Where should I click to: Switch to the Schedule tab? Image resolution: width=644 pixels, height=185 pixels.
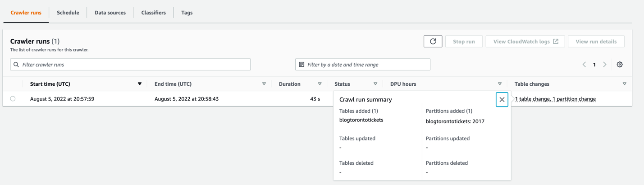[x=68, y=13]
